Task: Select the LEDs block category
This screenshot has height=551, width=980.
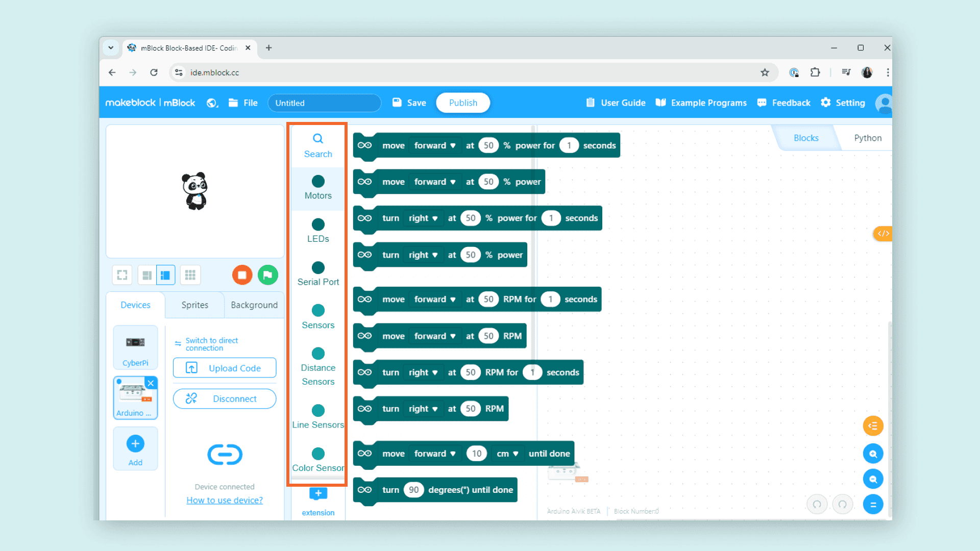Action: click(x=318, y=231)
